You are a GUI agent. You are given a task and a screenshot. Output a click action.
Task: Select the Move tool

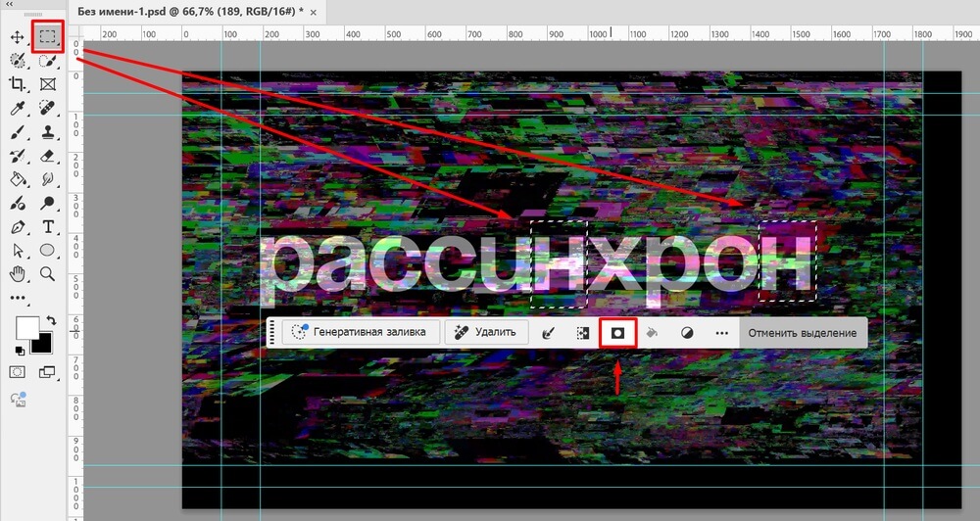(x=17, y=37)
